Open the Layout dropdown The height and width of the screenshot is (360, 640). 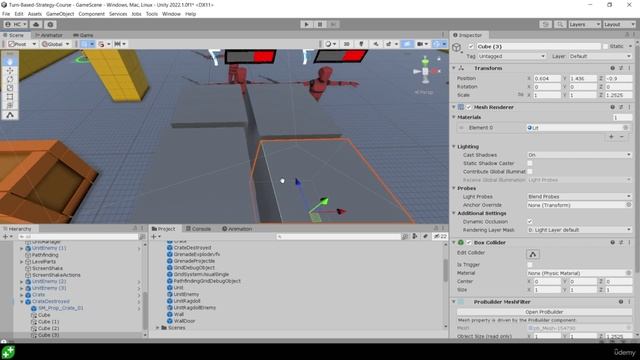tap(619, 24)
